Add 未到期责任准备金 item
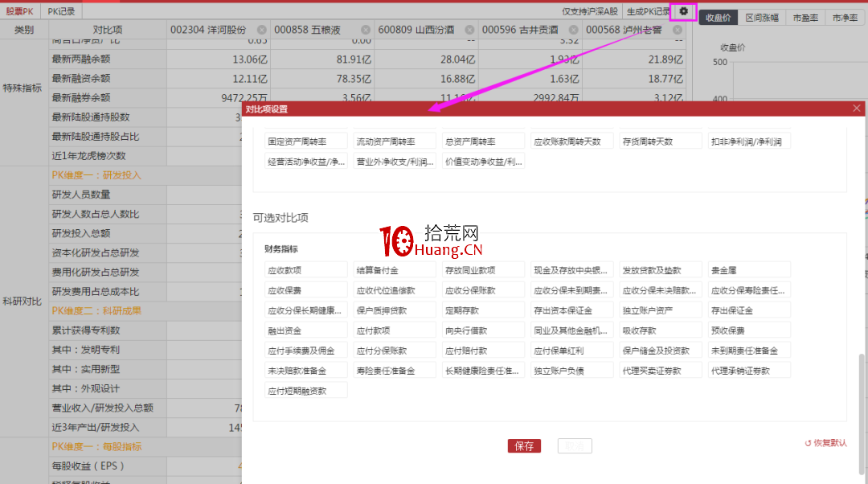The width and height of the screenshot is (868, 484). [x=749, y=351]
